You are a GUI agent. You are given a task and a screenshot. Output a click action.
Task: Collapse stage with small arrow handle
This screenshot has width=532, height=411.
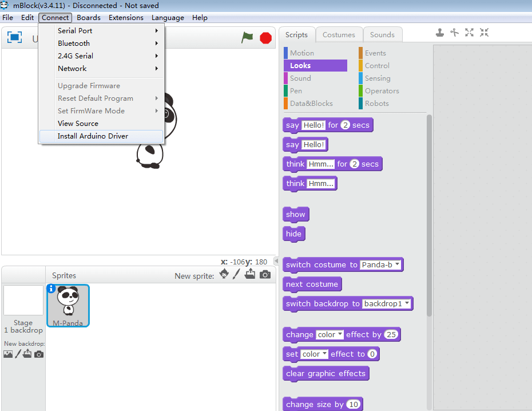point(276,261)
